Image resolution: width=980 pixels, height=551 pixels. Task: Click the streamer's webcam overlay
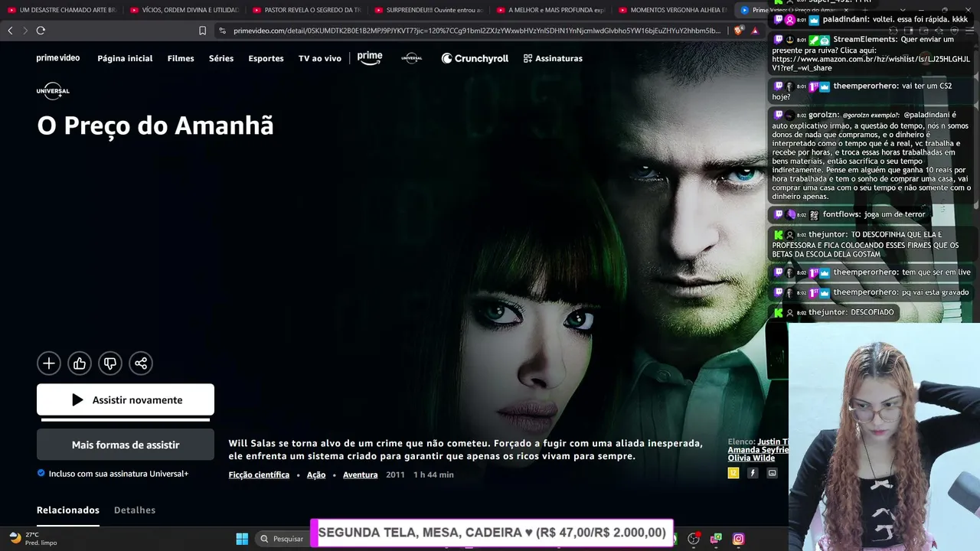884,437
